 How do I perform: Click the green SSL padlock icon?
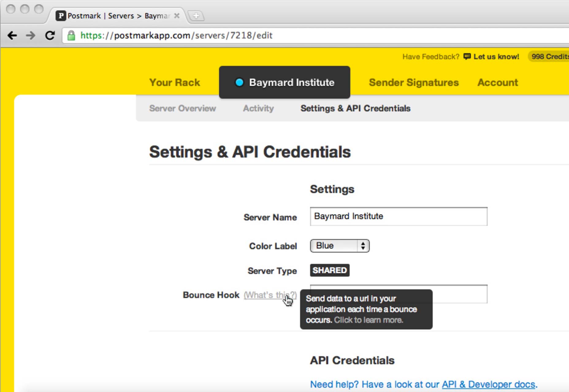pos(71,36)
